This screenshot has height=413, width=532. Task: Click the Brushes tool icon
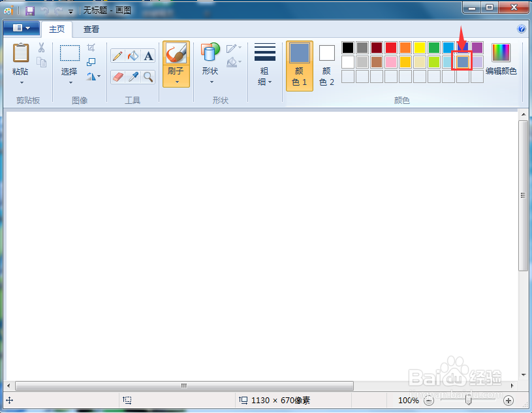pos(176,54)
